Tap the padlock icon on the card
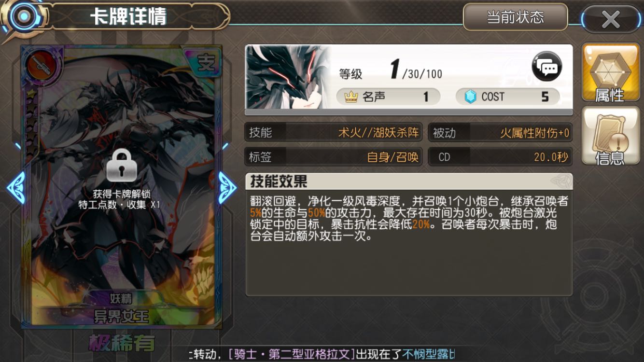 (122, 166)
